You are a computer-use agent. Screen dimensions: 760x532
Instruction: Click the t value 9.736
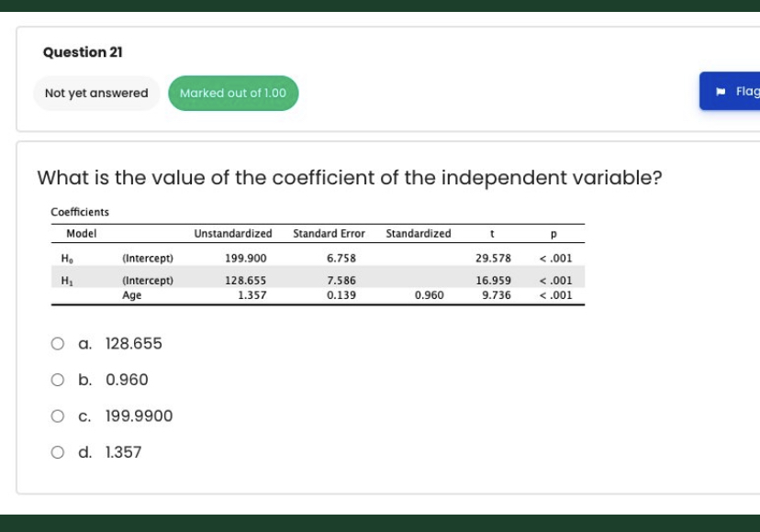click(497, 295)
